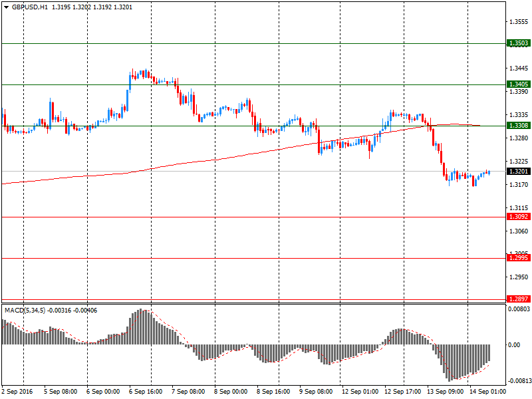Select the 1.3308 green level label
Image resolution: width=532 pixels, height=399 pixels.
pyautogui.click(x=519, y=126)
